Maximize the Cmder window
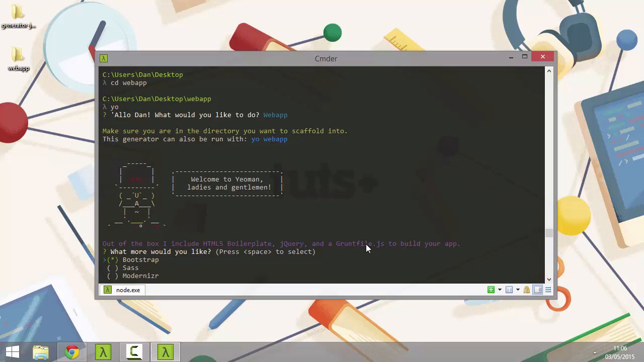 click(525, 57)
